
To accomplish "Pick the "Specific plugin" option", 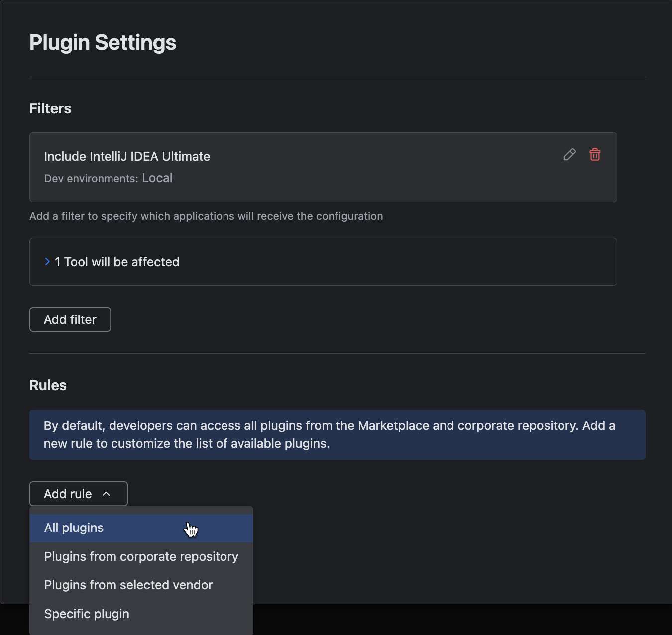I will click(x=87, y=614).
